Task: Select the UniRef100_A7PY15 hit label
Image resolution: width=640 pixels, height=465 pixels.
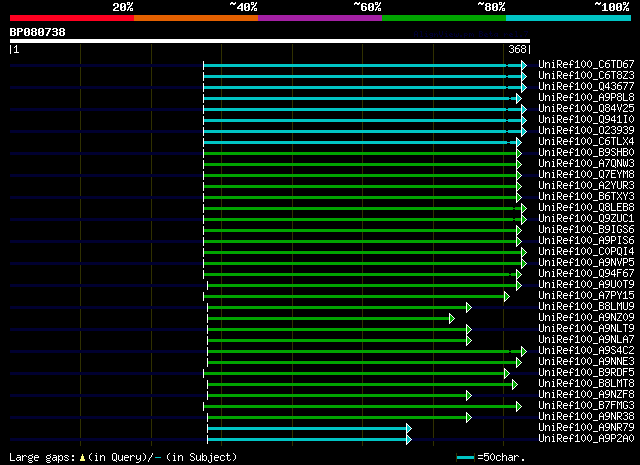Action: point(586,296)
